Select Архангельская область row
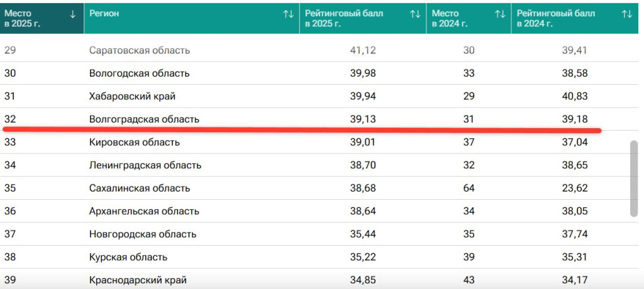 tap(316, 212)
